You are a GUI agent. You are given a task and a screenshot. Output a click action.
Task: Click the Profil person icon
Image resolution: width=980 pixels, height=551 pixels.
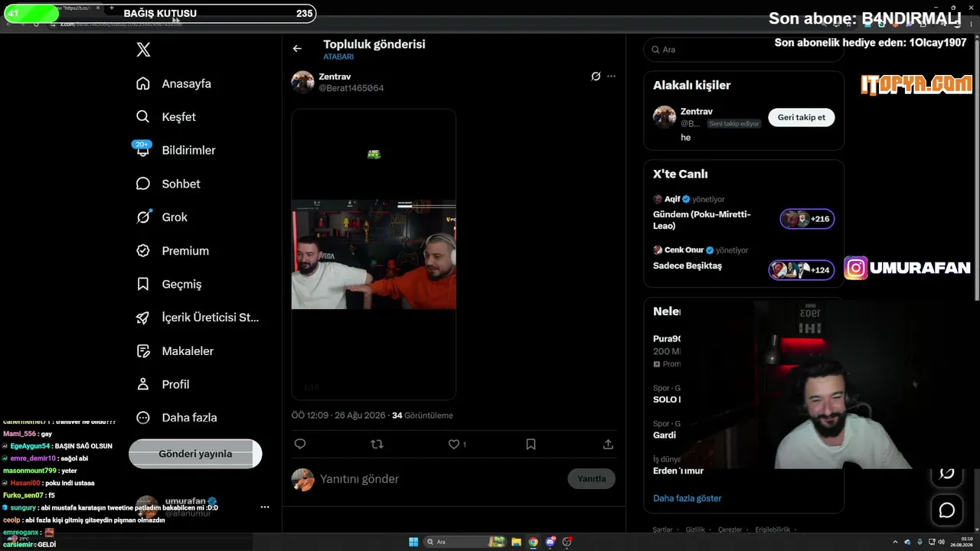[x=143, y=384]
